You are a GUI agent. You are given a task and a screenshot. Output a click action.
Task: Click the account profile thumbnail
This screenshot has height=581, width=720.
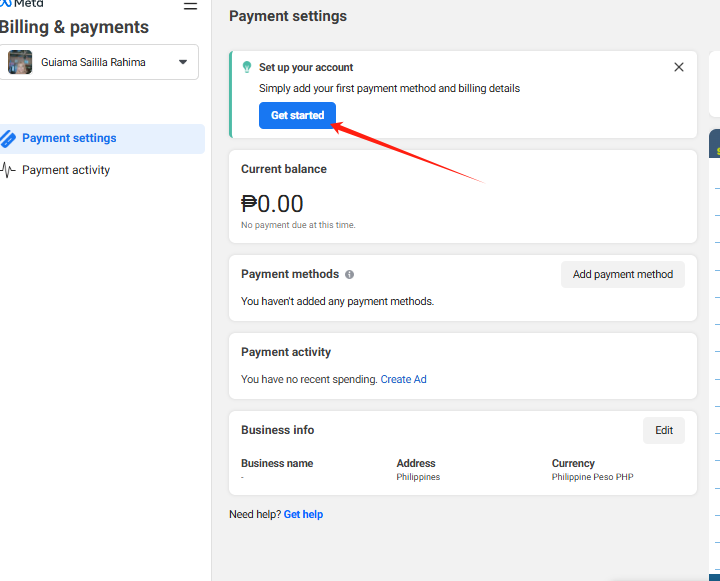point(20,62)
